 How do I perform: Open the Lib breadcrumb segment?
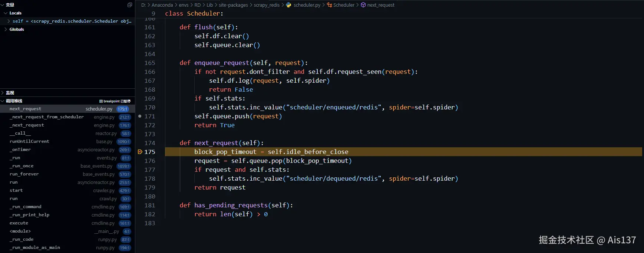coord(209,5)
